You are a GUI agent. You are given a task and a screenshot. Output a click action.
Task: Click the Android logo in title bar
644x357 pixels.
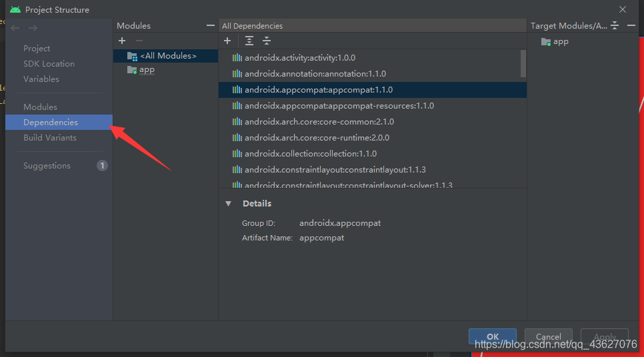click(x=15, y=9)
